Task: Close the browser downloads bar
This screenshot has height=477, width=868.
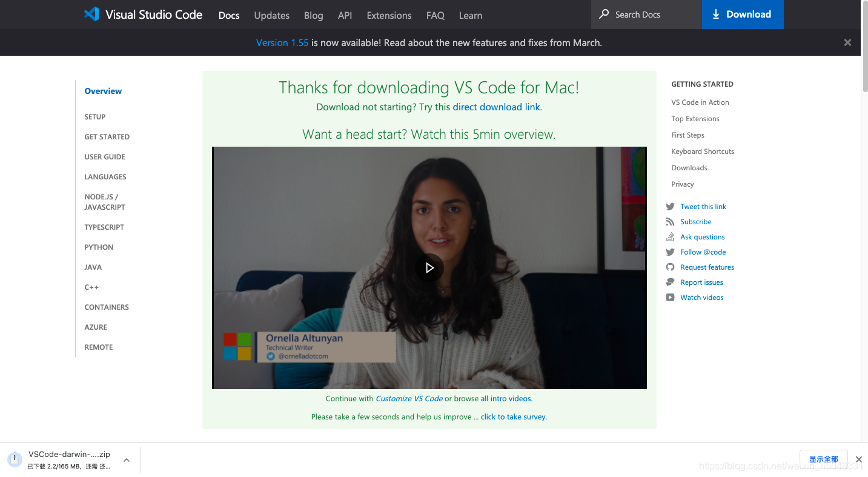Action: click(858, 459)
